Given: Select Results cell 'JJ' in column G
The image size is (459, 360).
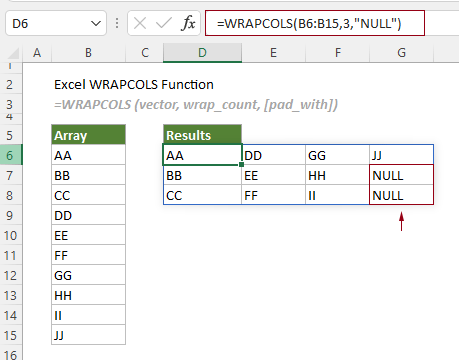Looking at the screenshot, I should pyautogui.click(x=401, y=155).
